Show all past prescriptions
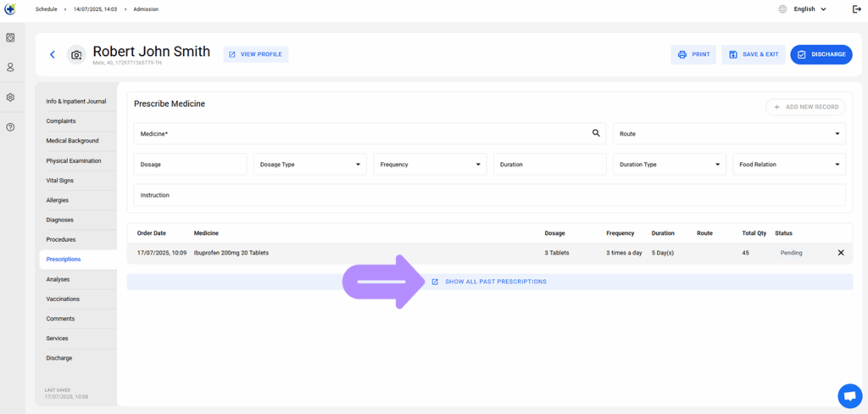The image size is (868, 414). point(489,282)
